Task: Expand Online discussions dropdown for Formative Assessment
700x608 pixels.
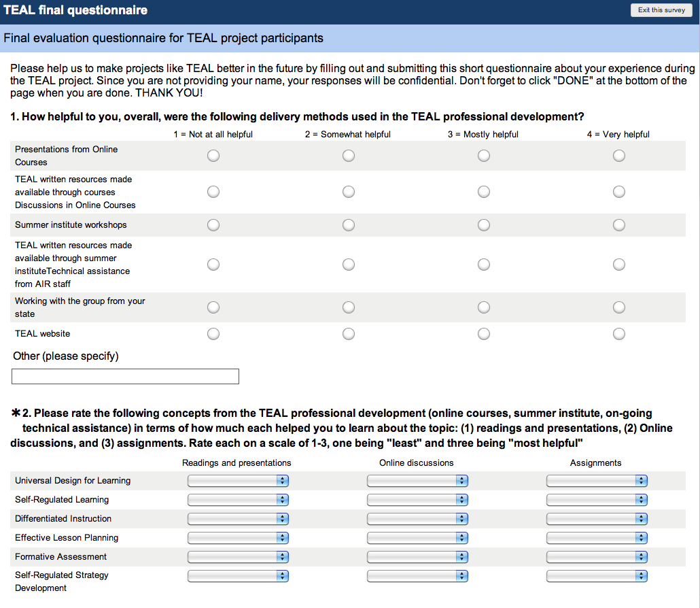Action: 417,557
